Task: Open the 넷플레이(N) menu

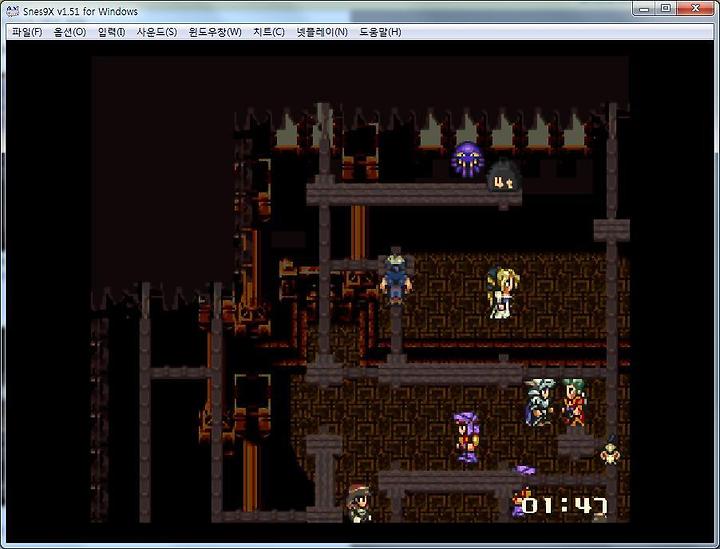Action: pyautogui.click(x=322, y=32)
